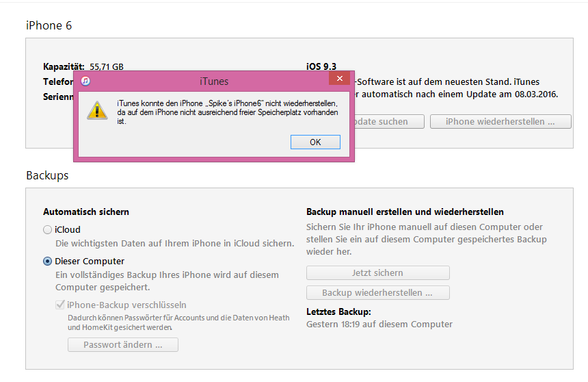Close the iTunes error dialog
Image resolution: width=588 pixels, height=382 pixels.
(339, 79)
